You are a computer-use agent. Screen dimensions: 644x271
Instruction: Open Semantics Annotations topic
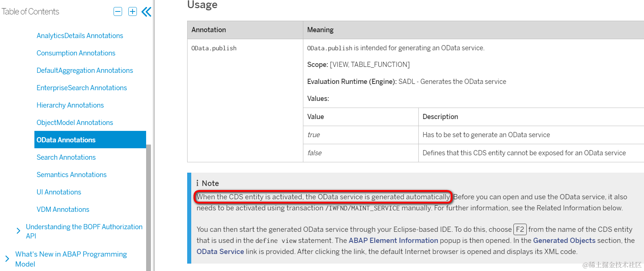point(71,175)
